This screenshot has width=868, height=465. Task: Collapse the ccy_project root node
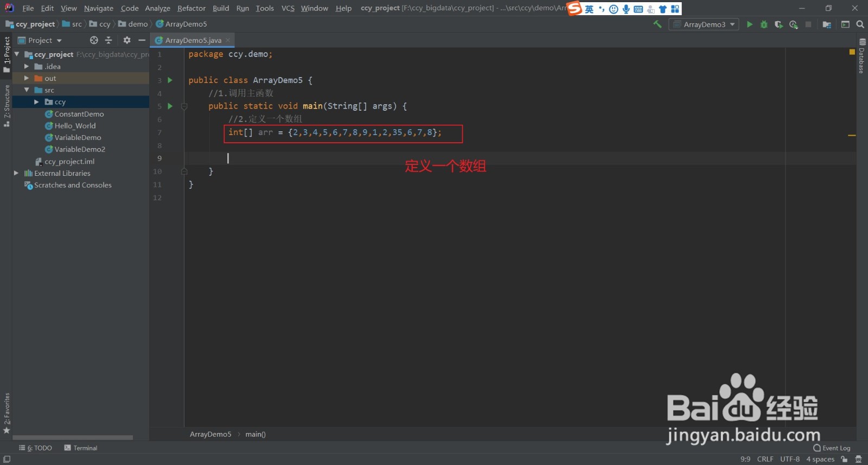click(x=17, y=54)
